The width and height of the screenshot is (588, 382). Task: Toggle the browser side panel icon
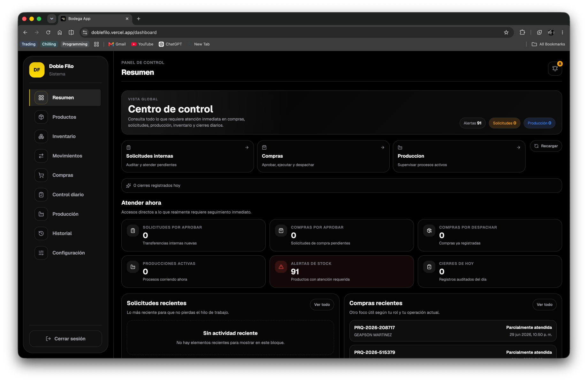tap(71, 32)
